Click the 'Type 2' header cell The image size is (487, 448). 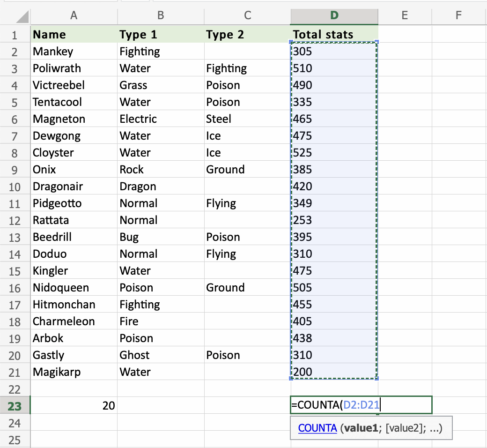coord(247,35)
